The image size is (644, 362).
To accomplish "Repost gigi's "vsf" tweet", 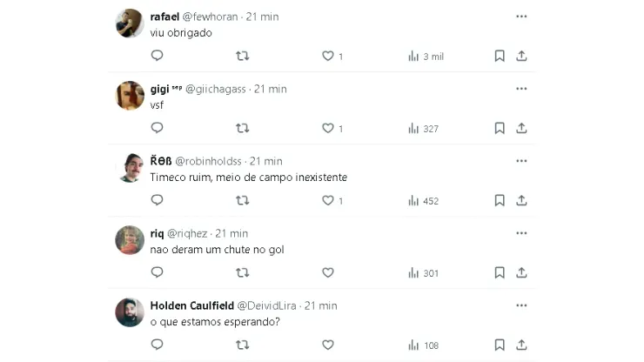I will click(243, 128).
